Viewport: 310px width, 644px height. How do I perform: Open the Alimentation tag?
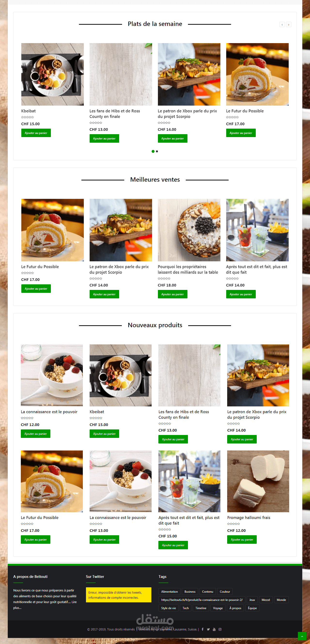169,591
